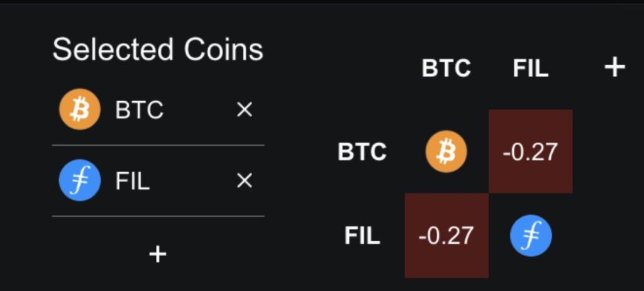Click the FIL label in Selected Coins list

click(x=132, y=182)
